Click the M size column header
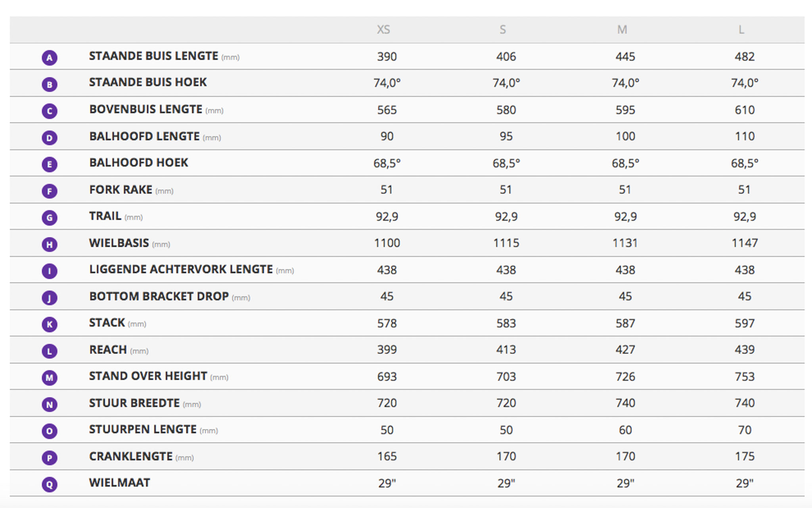812x508 pixels. tap(622, 30)
